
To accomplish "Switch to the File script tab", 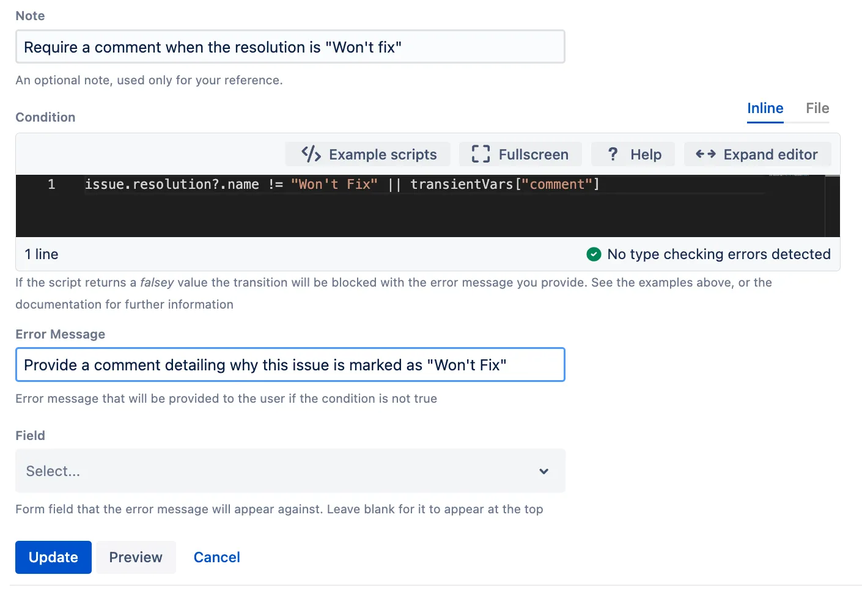I will 817,109.
